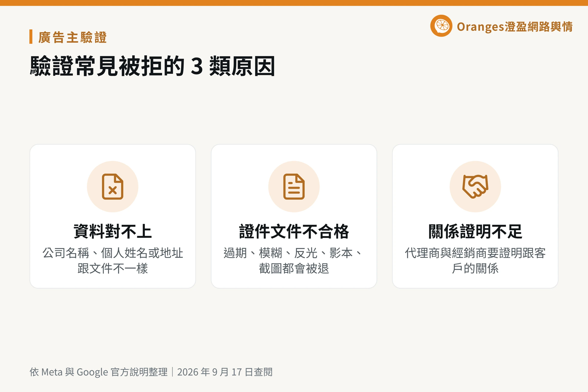
Task: Click the footer 依 Meta 與 Google 官方說明整理
Action: 99,372
